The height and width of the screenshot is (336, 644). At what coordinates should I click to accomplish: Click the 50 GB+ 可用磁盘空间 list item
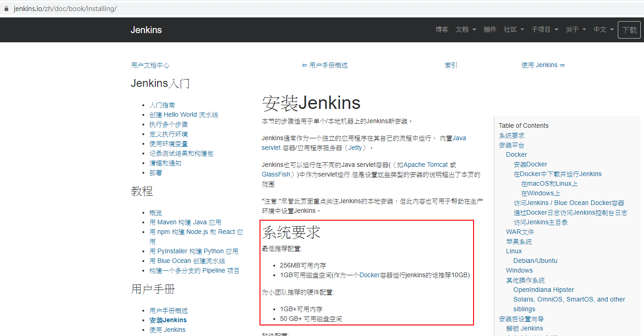click(311, 319)
